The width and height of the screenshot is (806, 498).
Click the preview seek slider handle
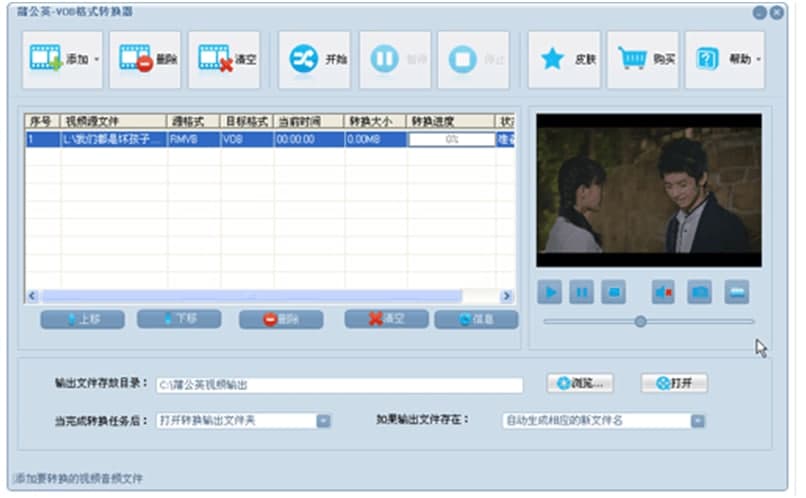point(640,322)
